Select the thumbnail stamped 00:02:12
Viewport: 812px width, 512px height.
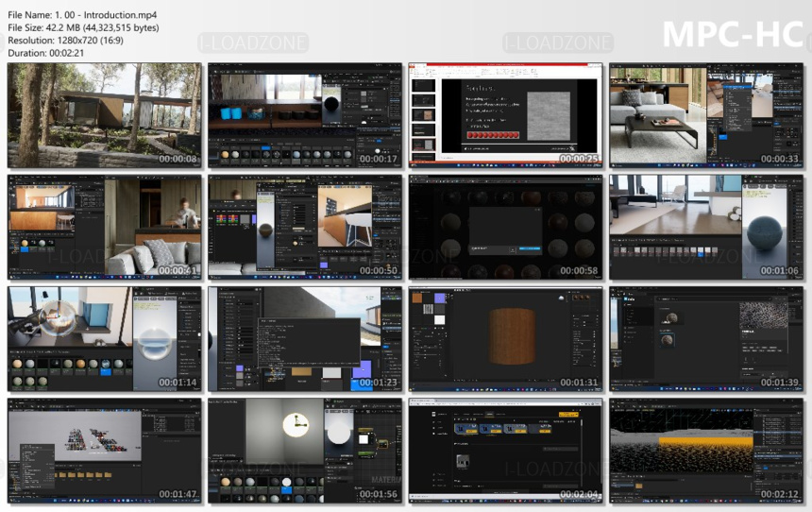(x=706, y=452)
